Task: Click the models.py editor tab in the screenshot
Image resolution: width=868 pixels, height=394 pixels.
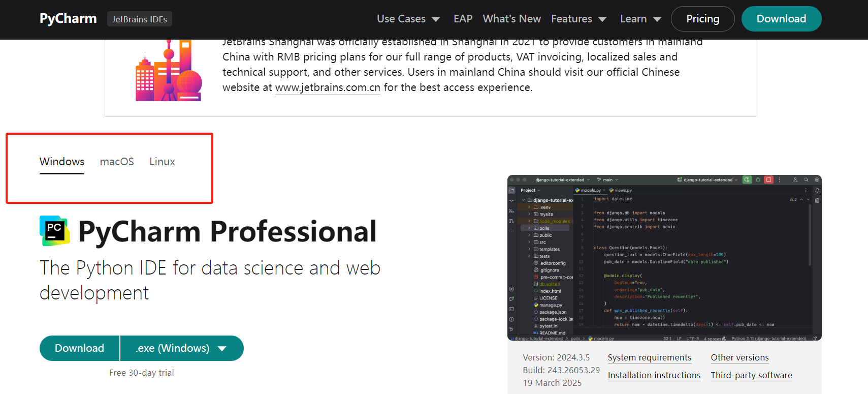Action: pyautogui.click(x=590, y=190)
